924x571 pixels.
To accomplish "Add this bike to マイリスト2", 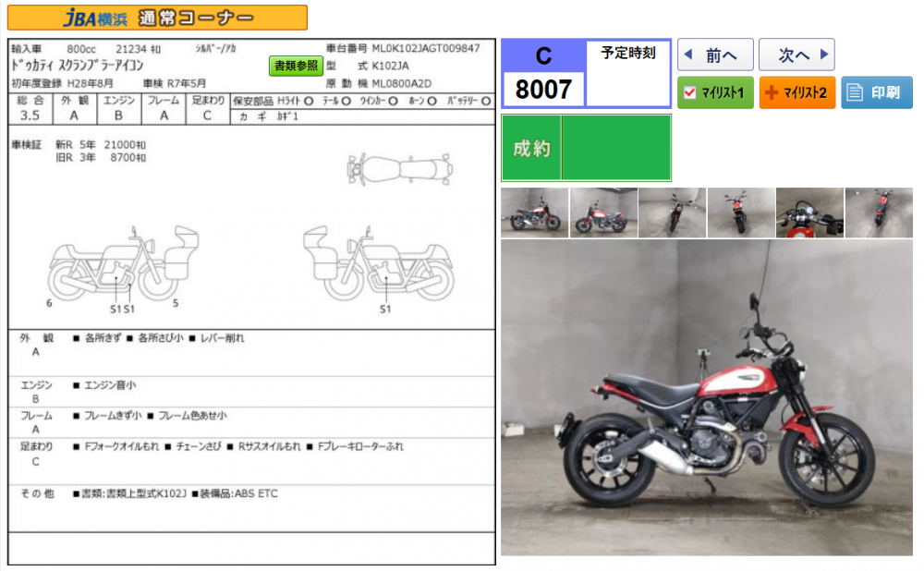I will click(x=796, y=92).
